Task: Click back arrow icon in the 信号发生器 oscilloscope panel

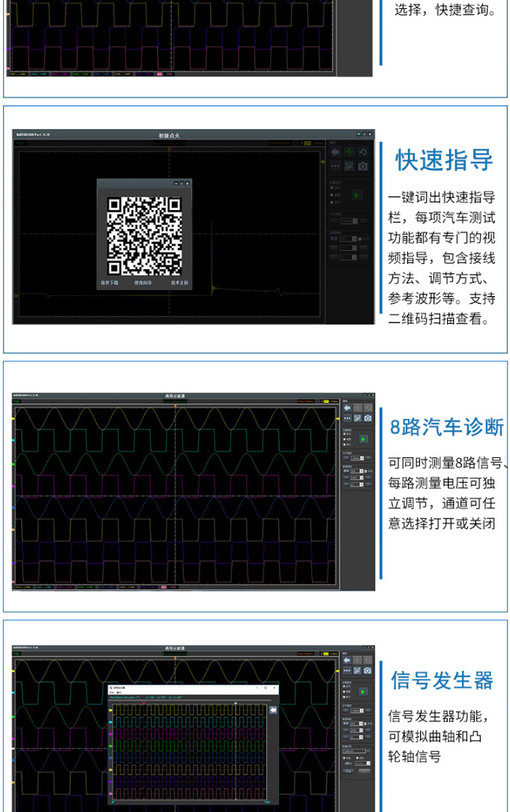Action: pyautogui.click(x=346, y=661)
